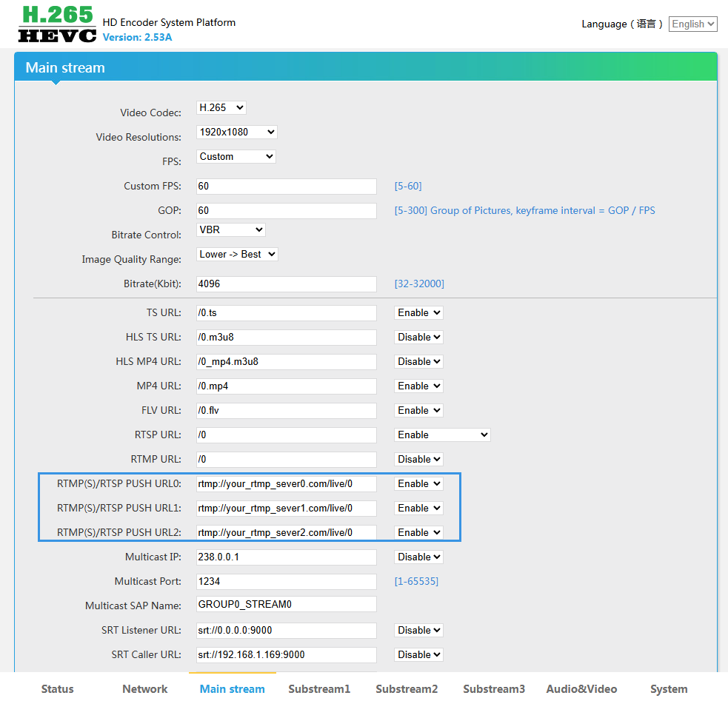Focus the Bitrate(Kbit) text field
This screenshot has width=728, height=701.
(286, 284)
